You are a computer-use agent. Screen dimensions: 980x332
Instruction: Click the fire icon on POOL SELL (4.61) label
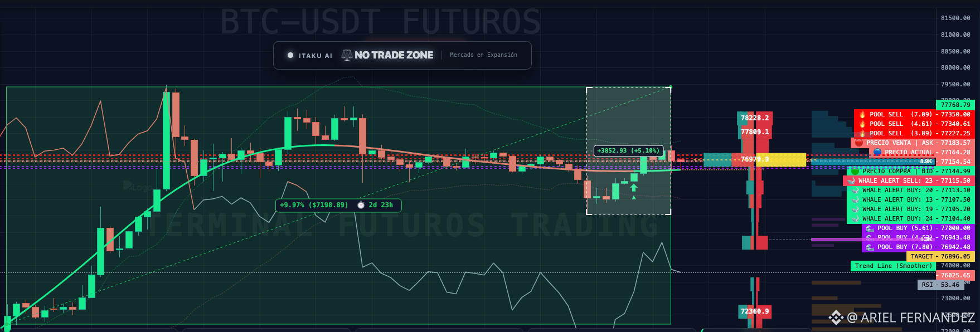[862, 124]
